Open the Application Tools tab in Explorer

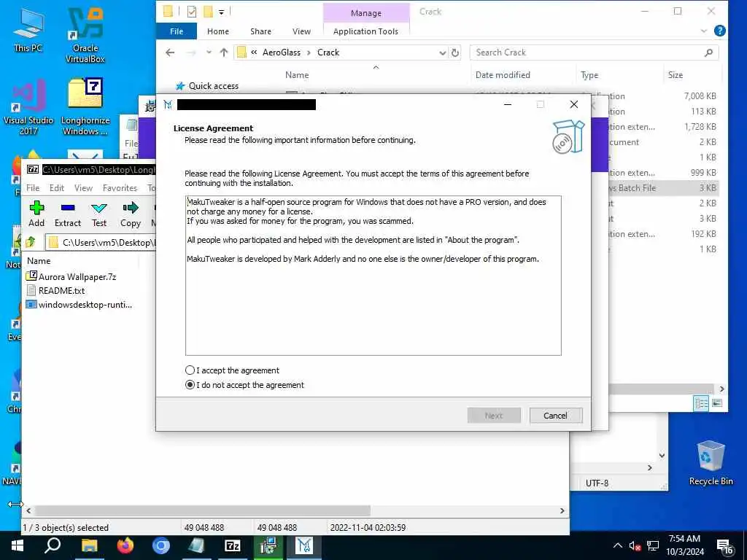click(x=365, y=31)
